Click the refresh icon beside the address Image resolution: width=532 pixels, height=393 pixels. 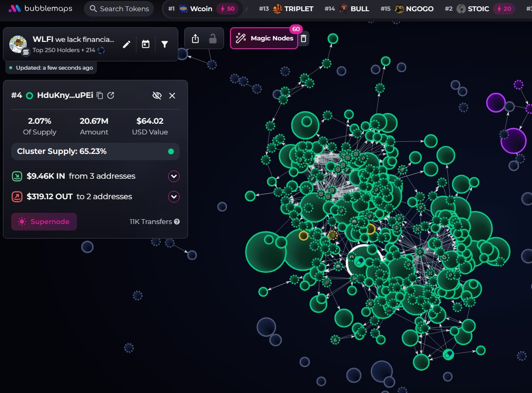tap(111, 95)
